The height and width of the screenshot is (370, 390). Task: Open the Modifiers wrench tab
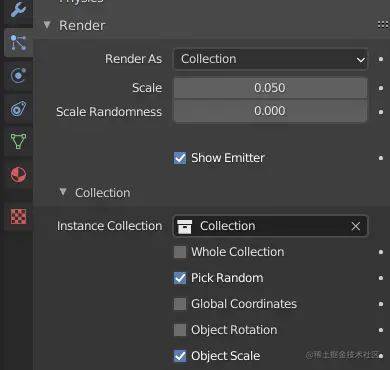tap(18, 9)
